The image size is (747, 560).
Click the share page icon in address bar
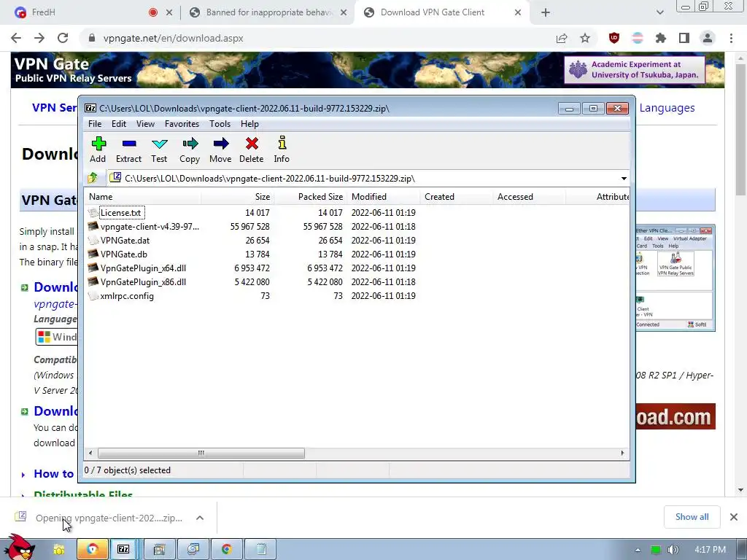tap(562, 38)
